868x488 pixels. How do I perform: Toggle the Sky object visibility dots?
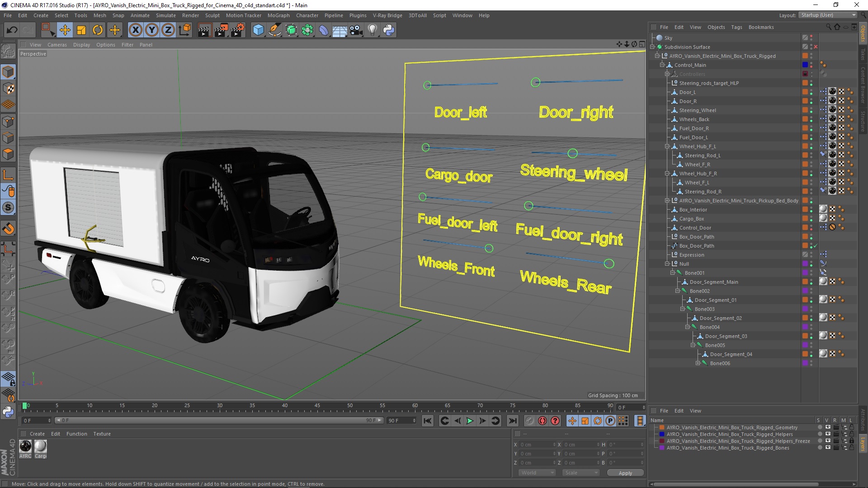[x=811, y=38]
